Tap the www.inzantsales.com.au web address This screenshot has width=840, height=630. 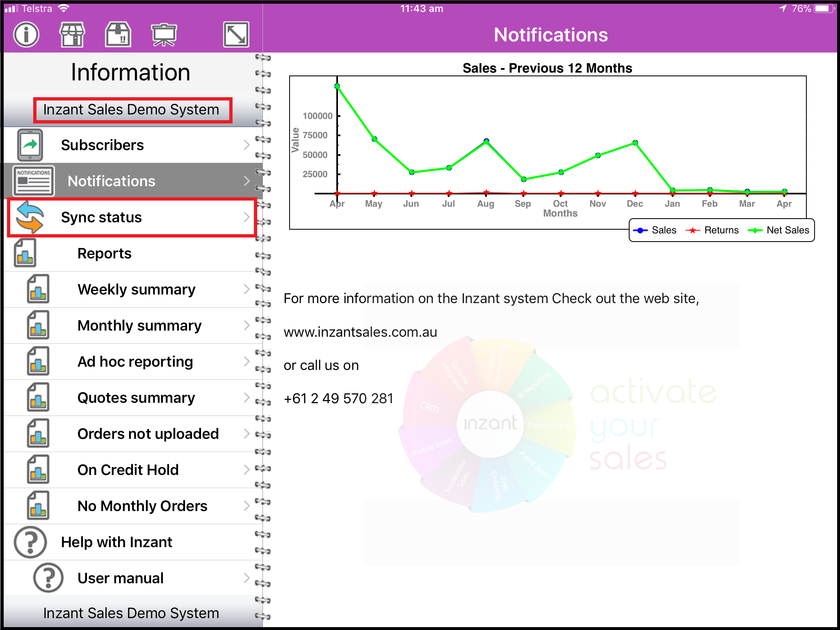[x=360, y=332]
